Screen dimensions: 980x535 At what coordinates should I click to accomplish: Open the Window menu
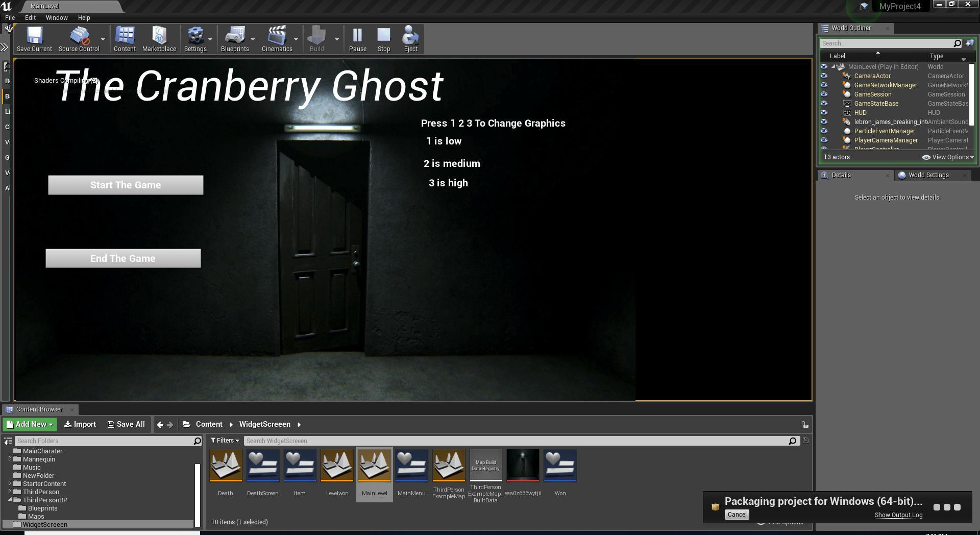click(x=57, y=17)
